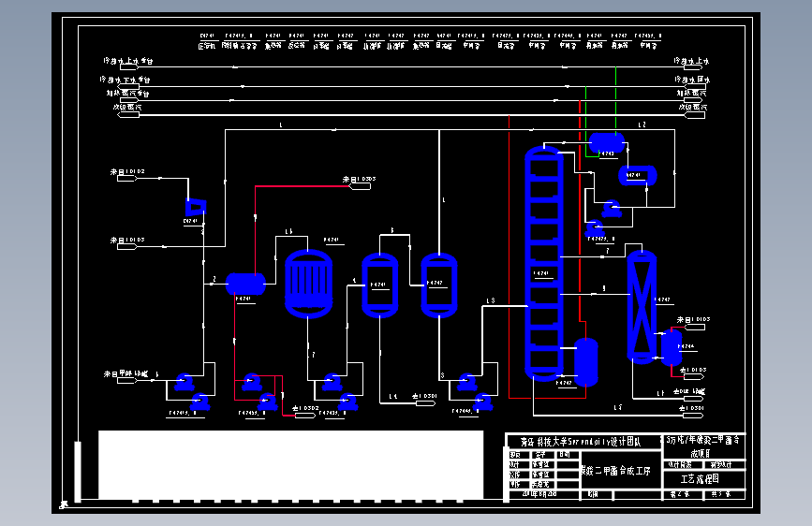This screenshot has width=812, height=526.
Task: Select the 去T0302 outlet arrow on the red line
Action: [x=304, y=416]
